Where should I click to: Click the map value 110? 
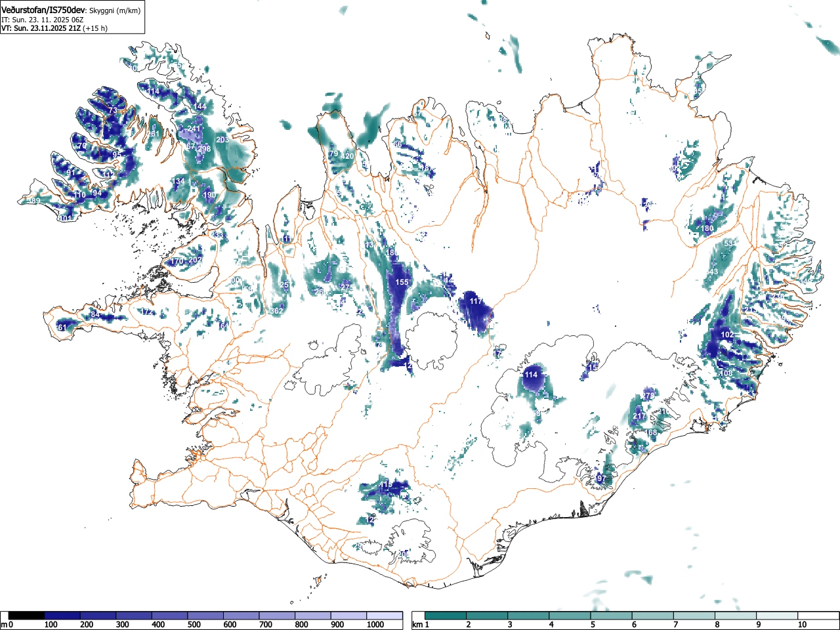coord(80,196)
